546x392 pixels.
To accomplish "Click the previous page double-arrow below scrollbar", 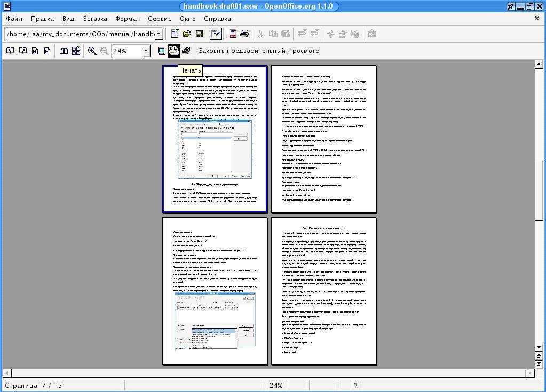I will (539, 356).
